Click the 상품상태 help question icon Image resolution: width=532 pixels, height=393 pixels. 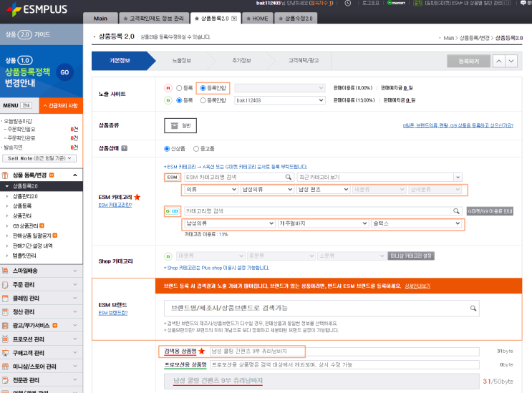pos(124,148)
